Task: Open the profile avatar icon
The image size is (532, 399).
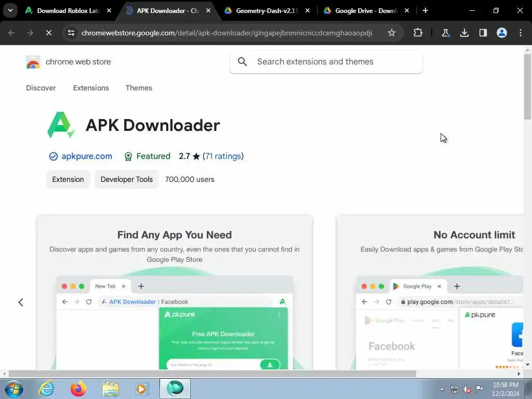Action: (x=502, y=33)
